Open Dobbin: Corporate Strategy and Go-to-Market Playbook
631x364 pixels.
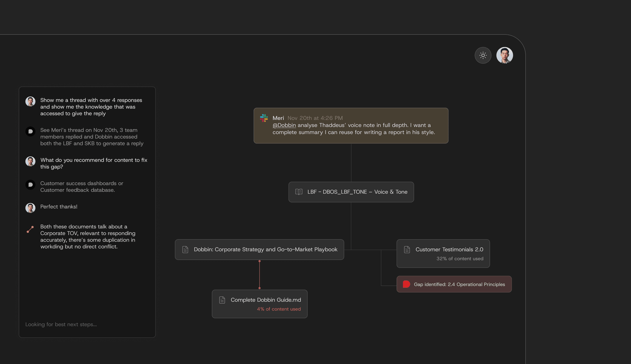(259, 249)
